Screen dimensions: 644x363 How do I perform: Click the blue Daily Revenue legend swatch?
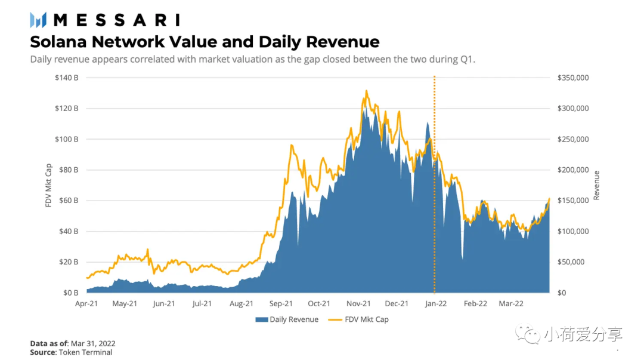tap(262, 319)
